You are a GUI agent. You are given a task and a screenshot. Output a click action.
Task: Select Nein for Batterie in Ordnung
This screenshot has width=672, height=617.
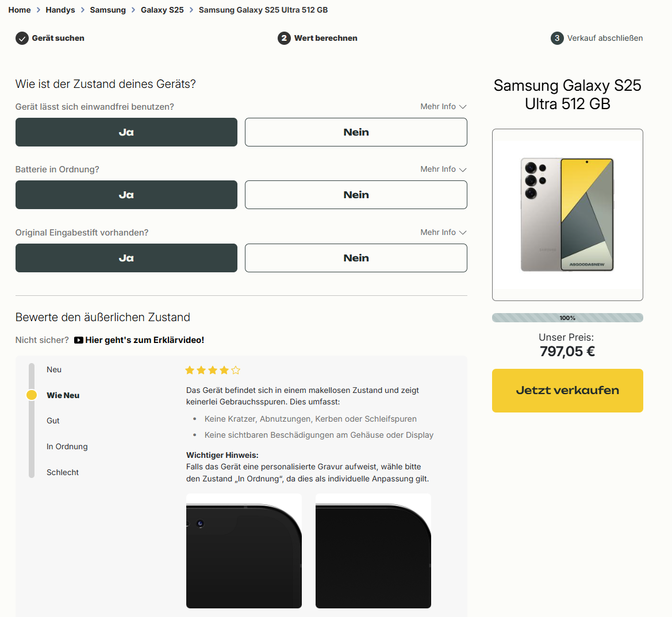(x=356, y=195)
